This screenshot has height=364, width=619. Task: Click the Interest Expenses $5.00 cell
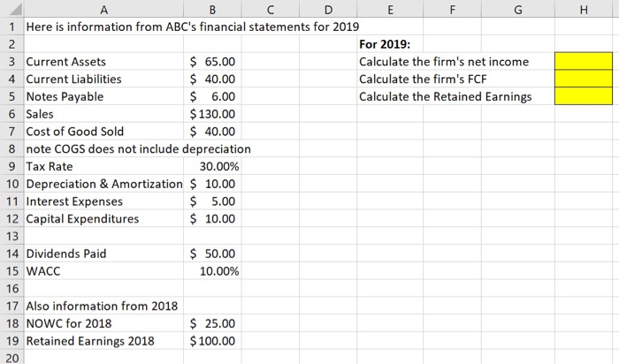[x=212, y=201]
